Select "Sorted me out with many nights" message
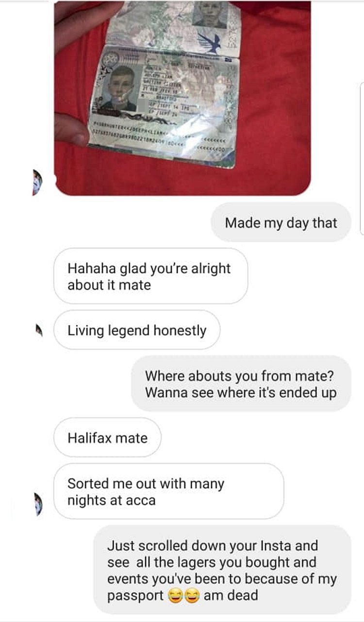This screenshot has width=364, height=622. pyautogui.click(x=168, y=491)
